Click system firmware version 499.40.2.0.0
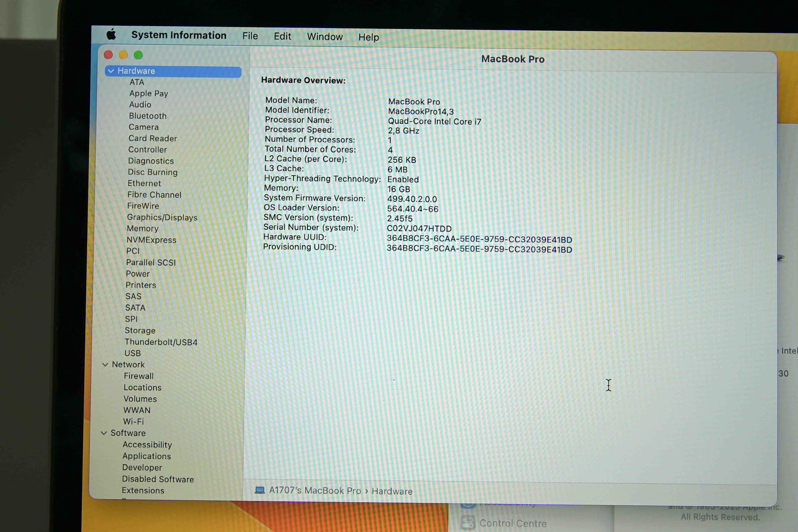Viewport: 798px width, 532px height. pos(412,199)
